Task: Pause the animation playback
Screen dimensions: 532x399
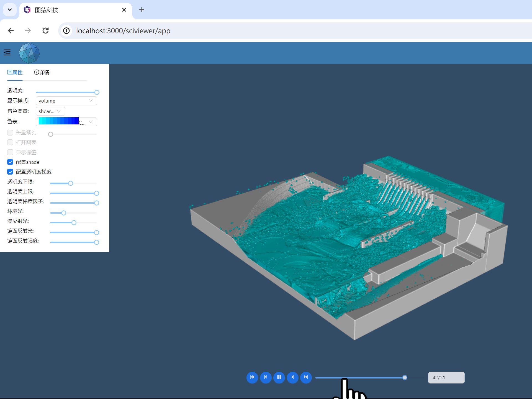Action: click(279, 377)
